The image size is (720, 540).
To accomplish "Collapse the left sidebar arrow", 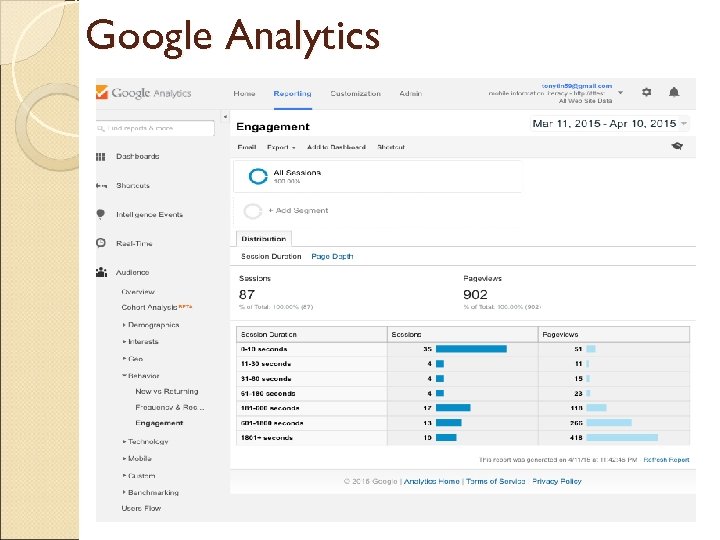I will click(x=225, y=116).
